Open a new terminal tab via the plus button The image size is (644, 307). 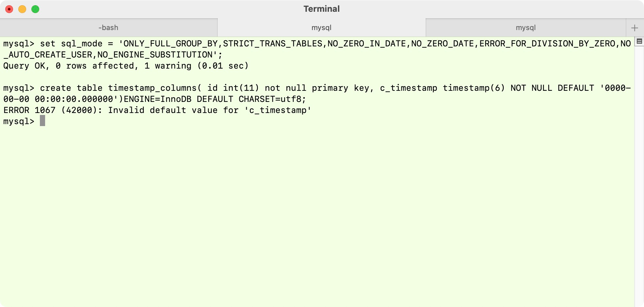point(635,27)
